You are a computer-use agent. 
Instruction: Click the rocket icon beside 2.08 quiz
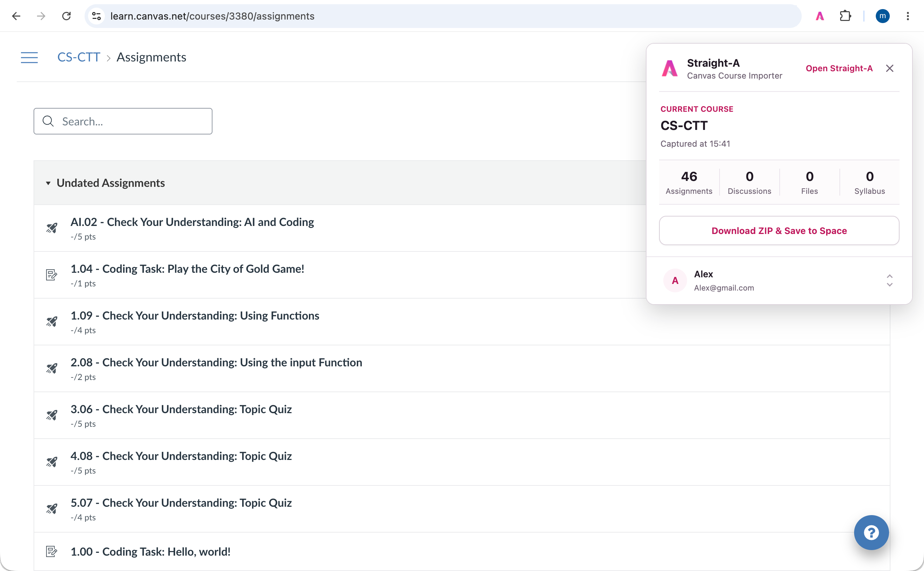[51, 368]
